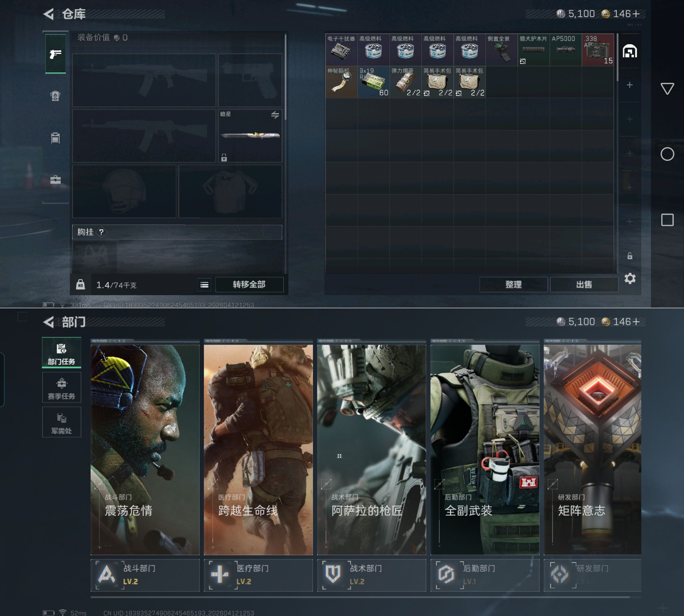Click the equipment panel vertical scrollbar

click(286, 78)
